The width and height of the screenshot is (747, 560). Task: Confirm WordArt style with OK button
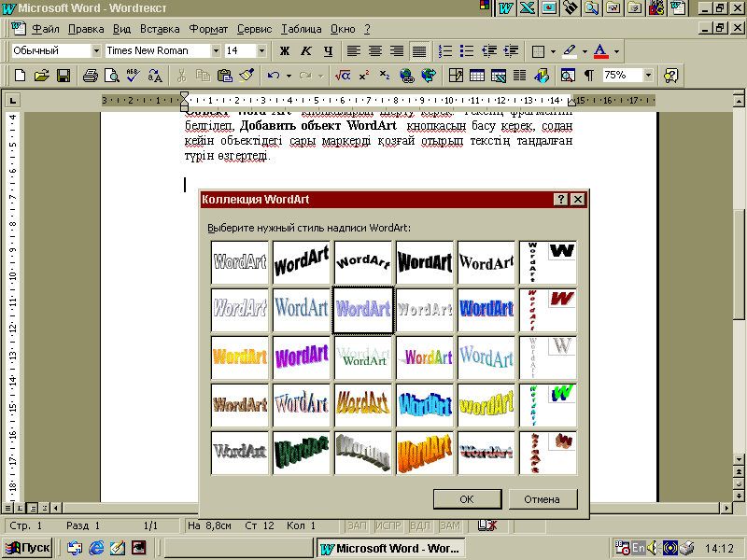click(x=467, y=499)
